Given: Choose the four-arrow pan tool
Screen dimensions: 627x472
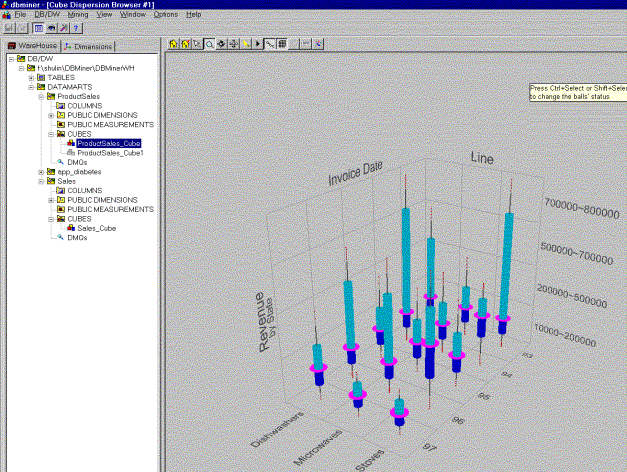Looking at the screenshot, I should point(234,44).
